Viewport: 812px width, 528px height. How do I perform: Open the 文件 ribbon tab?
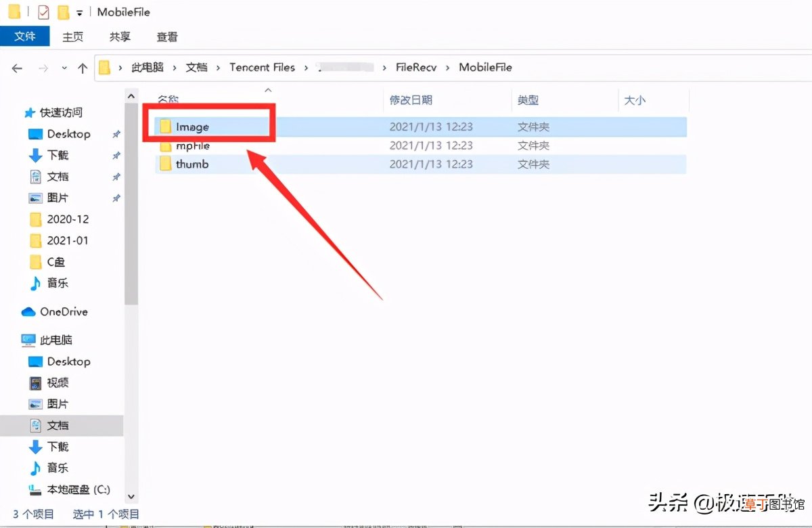tap(24, 37)
